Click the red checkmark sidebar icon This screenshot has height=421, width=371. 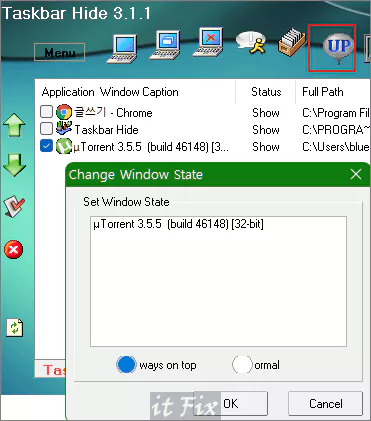(14, 206)
